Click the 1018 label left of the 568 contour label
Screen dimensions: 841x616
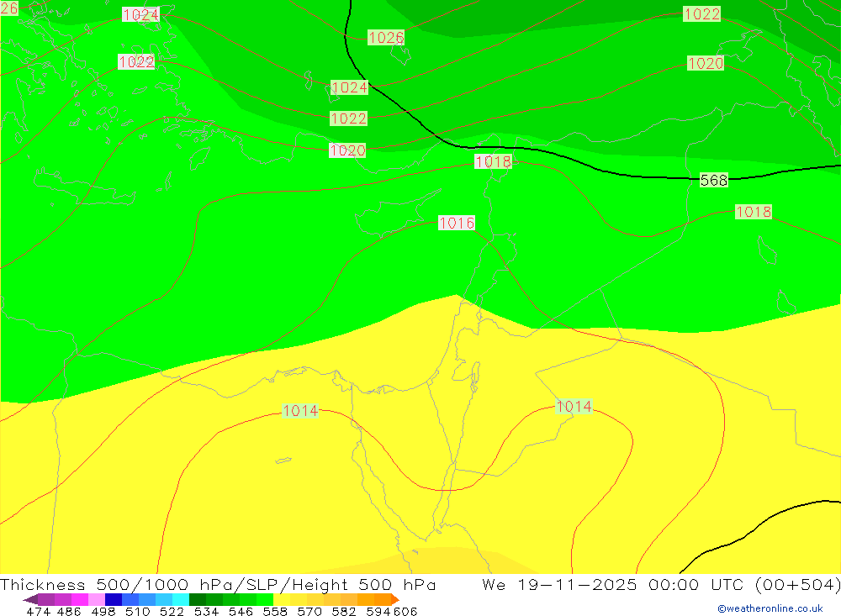[x=493, y=161]
